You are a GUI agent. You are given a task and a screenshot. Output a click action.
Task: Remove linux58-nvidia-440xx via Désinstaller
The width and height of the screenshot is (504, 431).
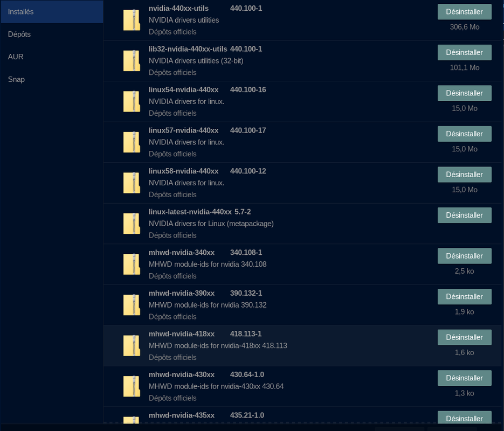pos(465,175)
